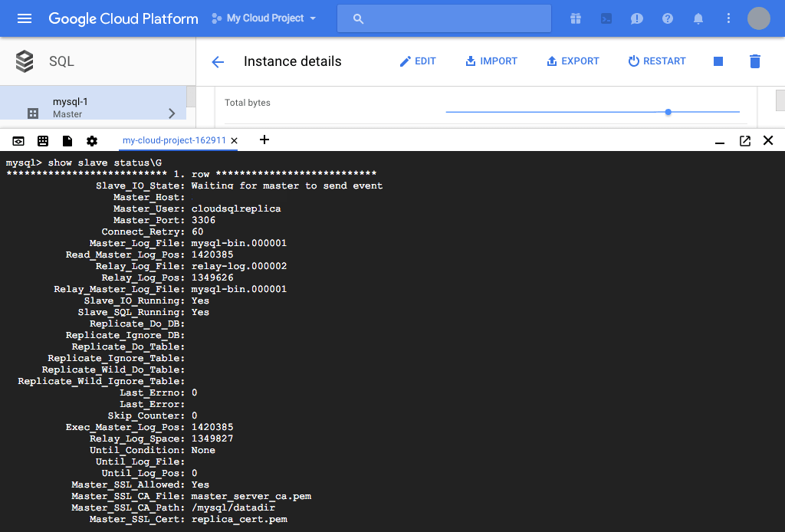Click the Relay_Log_Space value '1349827'
The image size is (785, 532).
(212, 439)
